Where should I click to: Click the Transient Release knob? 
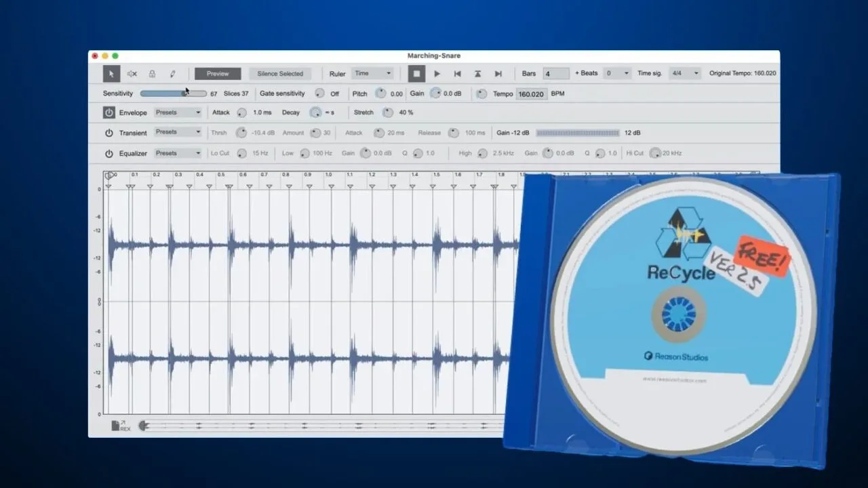pos(453,133)
